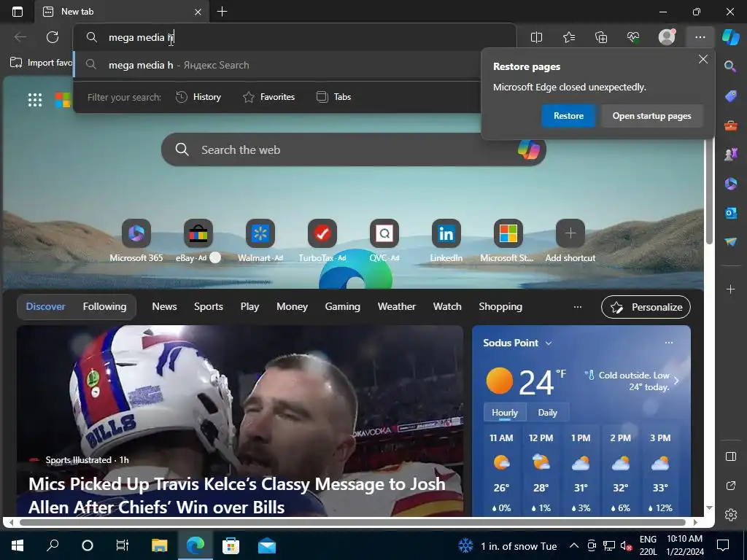Screen dimensions: 747x560
Task: Expand more feed categories ellipsis
Action: [x=578, y=307]
